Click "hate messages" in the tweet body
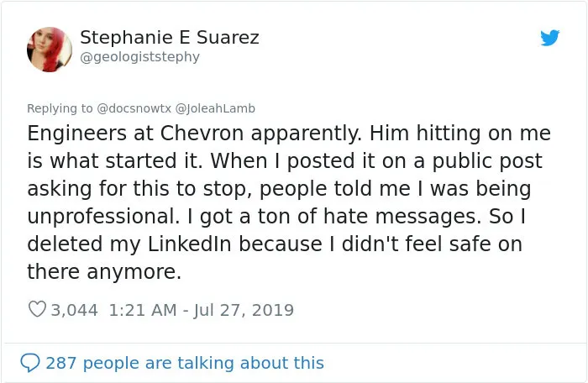Screen dimensions: 588x383 coord(402,217)
